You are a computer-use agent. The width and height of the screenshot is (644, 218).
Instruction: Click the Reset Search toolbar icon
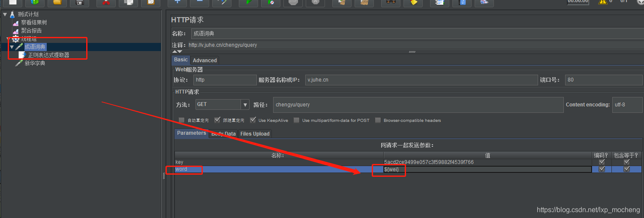[x=413, y=3]
